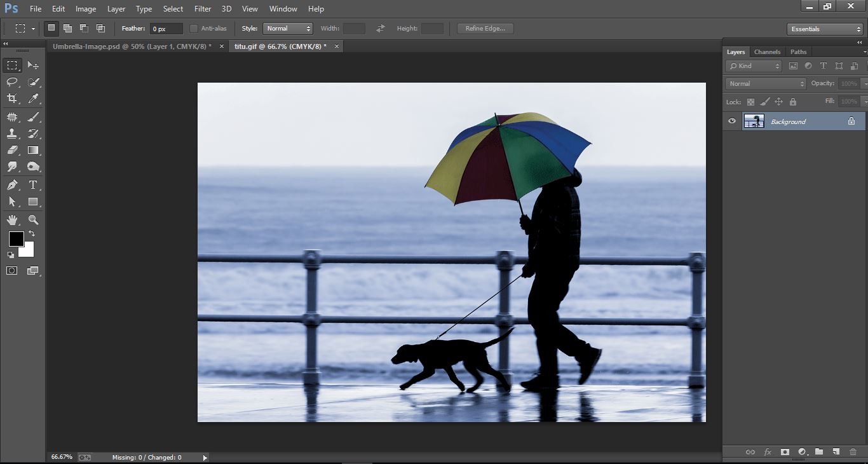Image resolution: width=868 pixels, height=464 pixels.
Task: Open the Essentials workspace switcher
Action: click(824, 29)
